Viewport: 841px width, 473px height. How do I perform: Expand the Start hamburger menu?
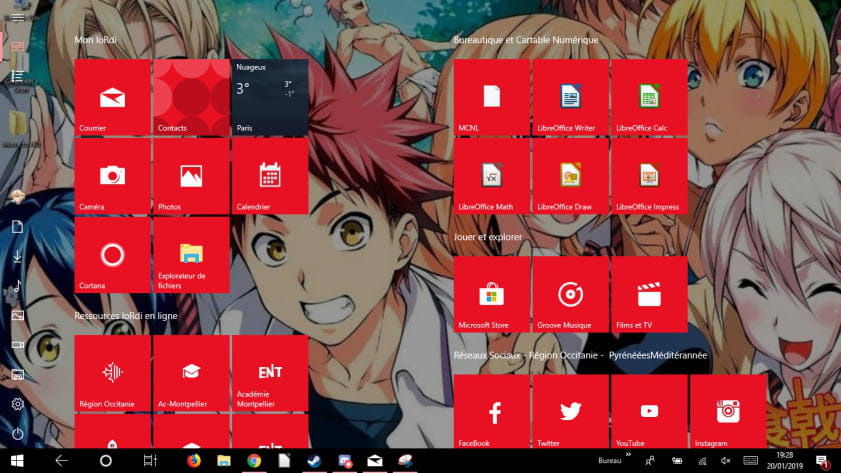pyautogui.click(x=17, y=16)
